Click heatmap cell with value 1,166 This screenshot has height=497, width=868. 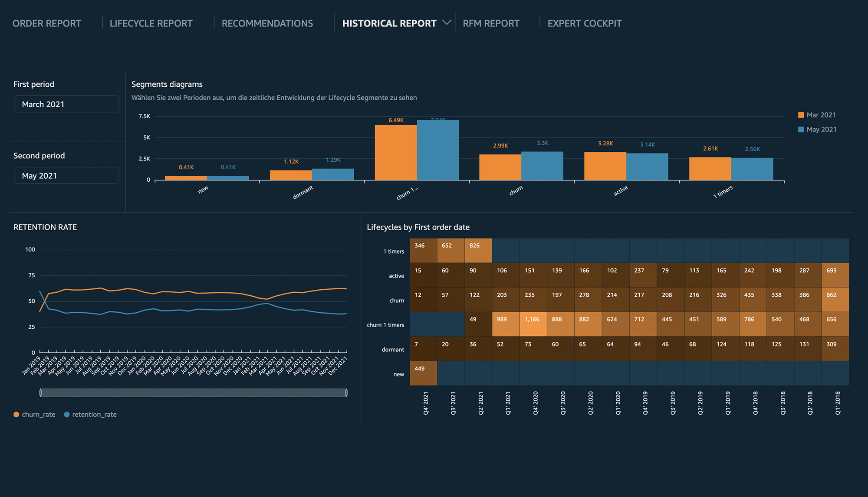[x=533, y=324]
